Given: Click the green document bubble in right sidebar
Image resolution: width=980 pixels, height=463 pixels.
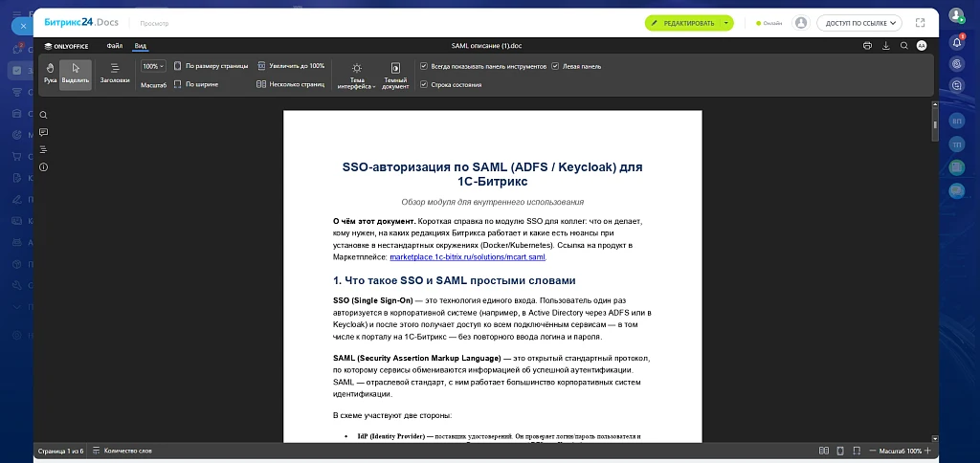Looking at the screenshot, I should coord(956,167).
